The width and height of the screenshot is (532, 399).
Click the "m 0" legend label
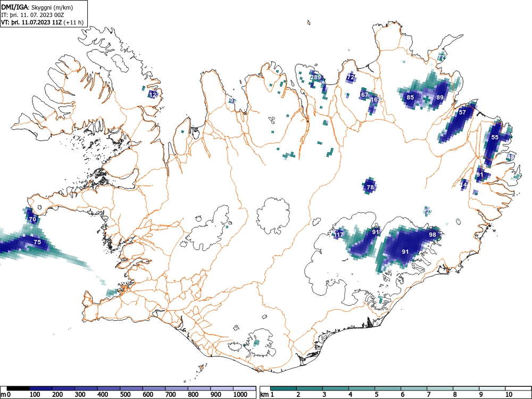(x=6, y=395)
